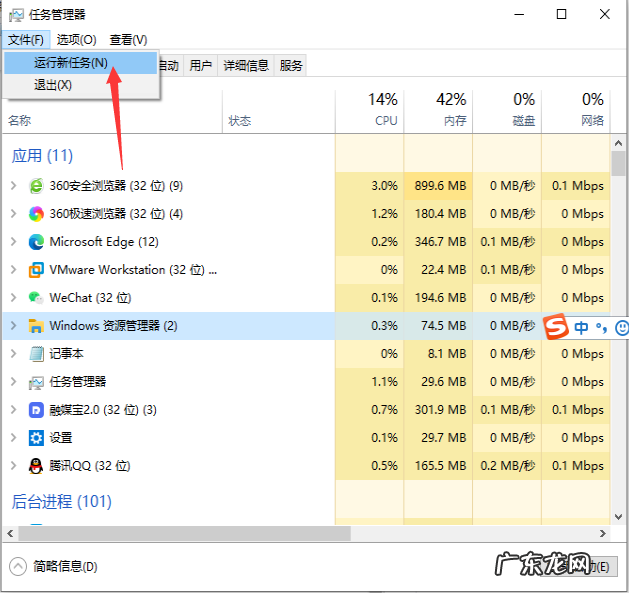Click the 180.4 MB memory cell

click(x=440, y=214)
